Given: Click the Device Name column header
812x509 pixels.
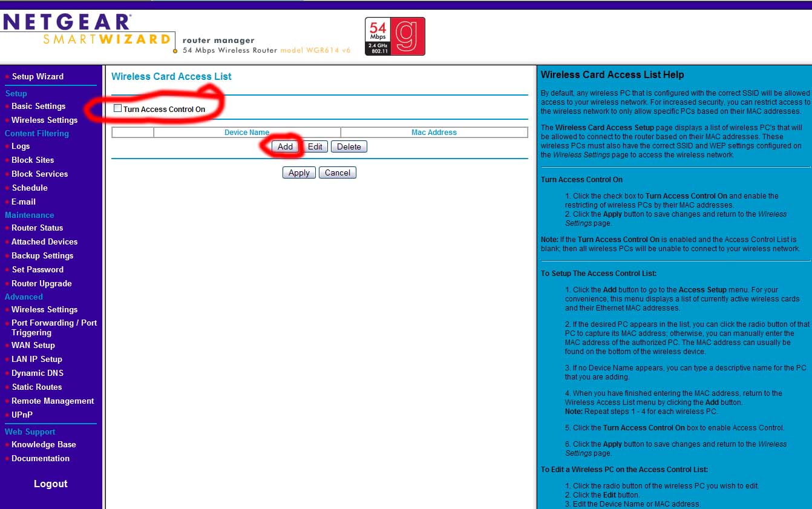Looking at the screenshot, I should (247, 133).
